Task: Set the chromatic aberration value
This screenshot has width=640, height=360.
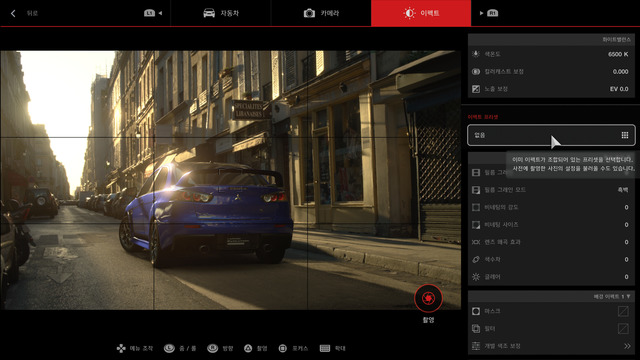Action: pos(627,260)
